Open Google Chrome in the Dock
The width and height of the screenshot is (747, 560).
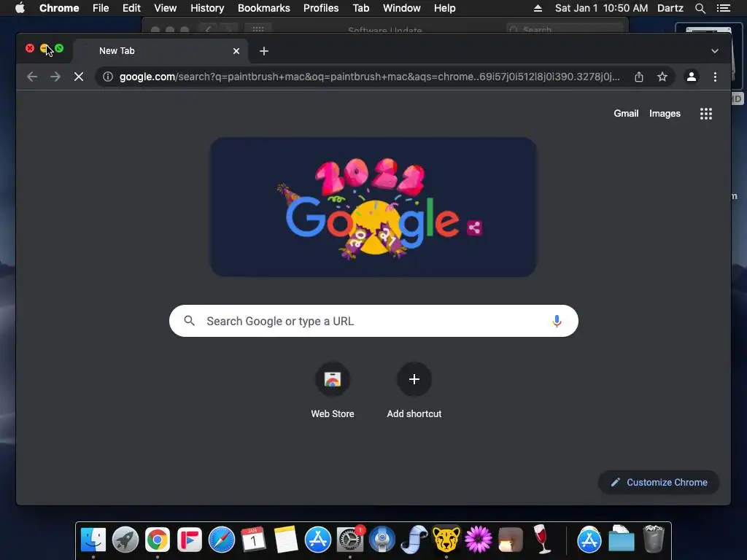pos(158,540)
